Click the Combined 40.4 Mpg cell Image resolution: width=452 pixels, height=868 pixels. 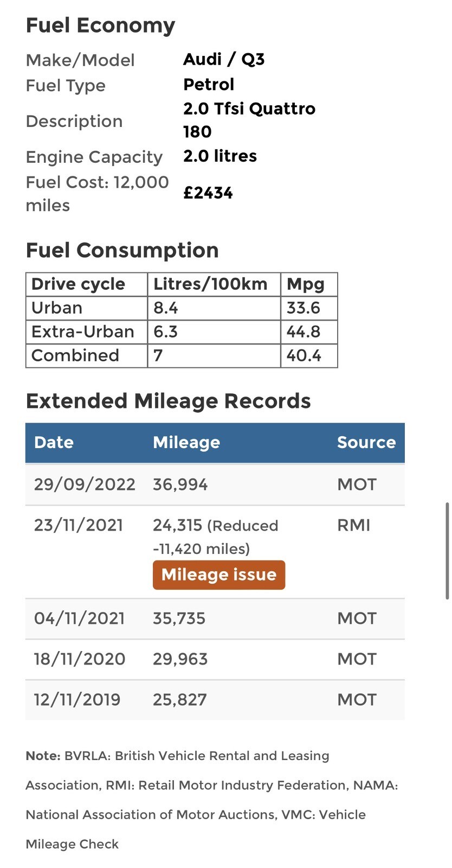[309, 355]
